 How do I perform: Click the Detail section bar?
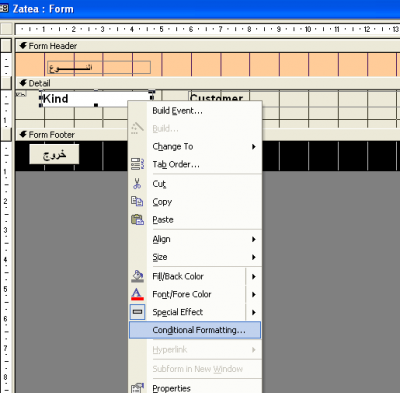tap(207, 83)
